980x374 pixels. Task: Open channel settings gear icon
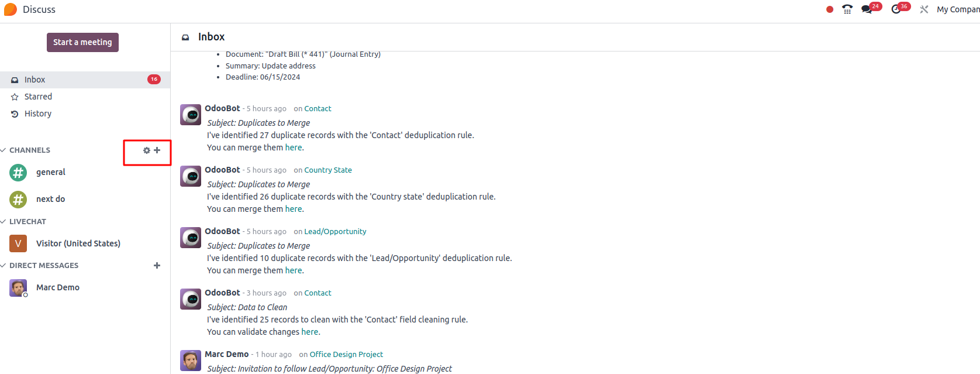tap(147, 150)
